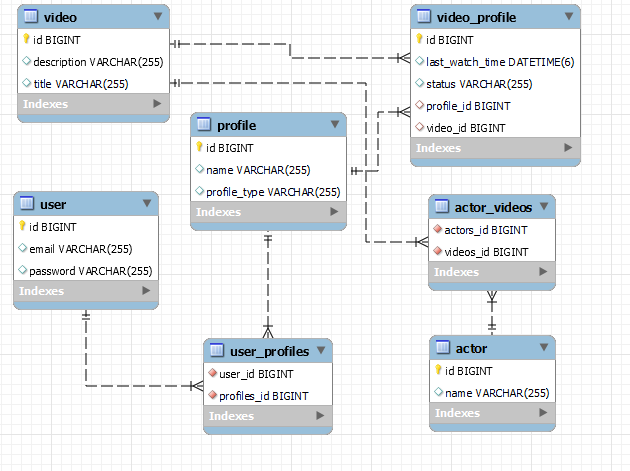Select the user_profiles table title
This screenshot has height=471, width=630.
[270, 351]
